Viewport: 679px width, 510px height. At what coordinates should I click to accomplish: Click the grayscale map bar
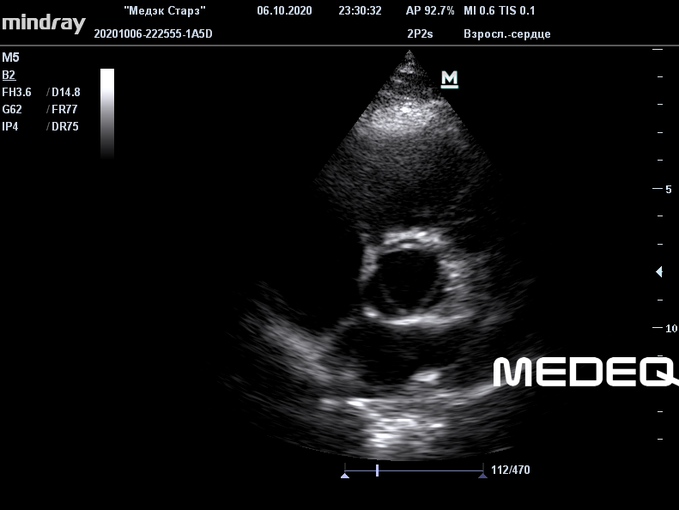click(107, 112)
